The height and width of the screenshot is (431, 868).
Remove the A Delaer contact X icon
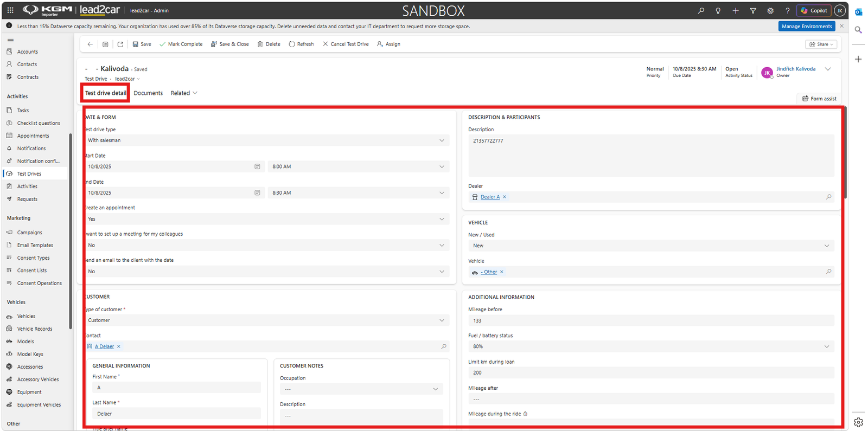point(119,346)
